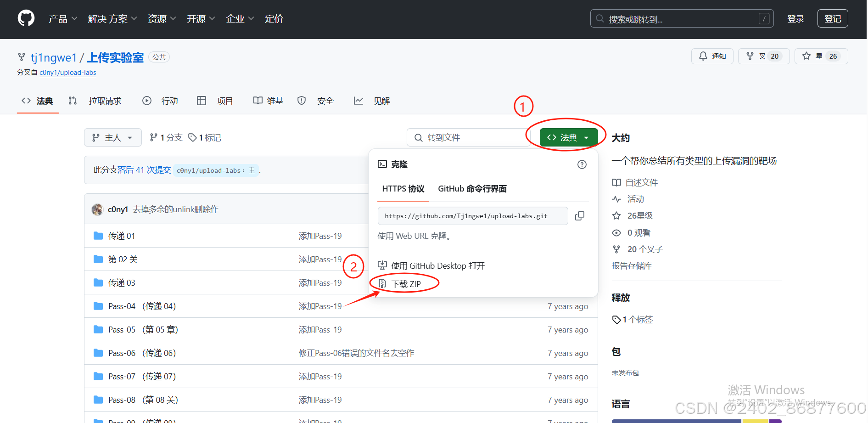Click the search magnifier icon
The width and height of the screenshot is (868, 423).
pyautogui.click(x=599, y=18)
